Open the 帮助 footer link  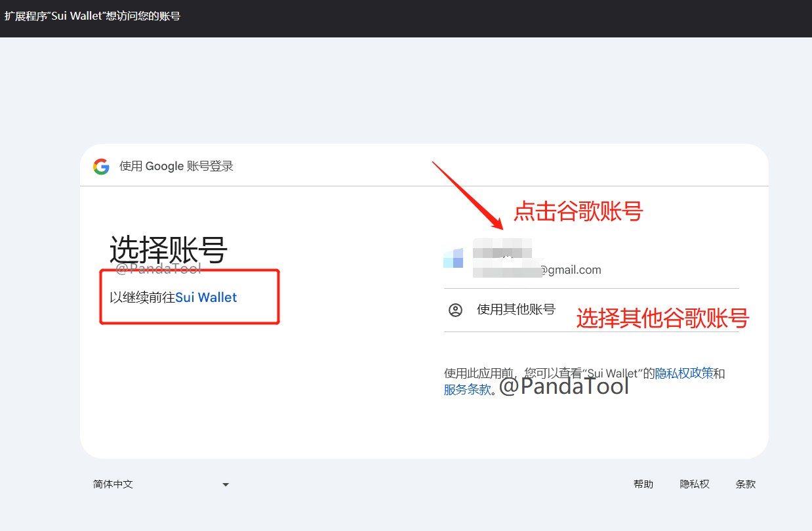click(643, 484)
